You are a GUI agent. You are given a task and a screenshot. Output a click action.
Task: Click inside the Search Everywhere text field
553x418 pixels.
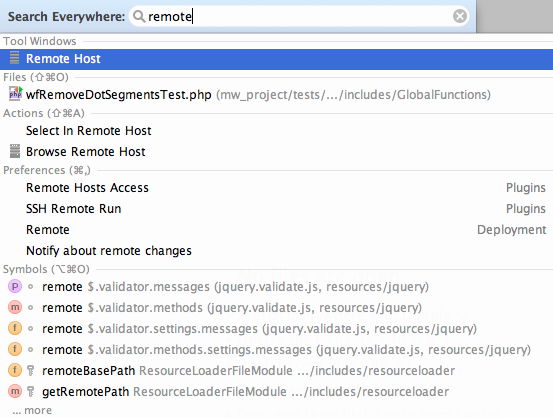[300, 16]
